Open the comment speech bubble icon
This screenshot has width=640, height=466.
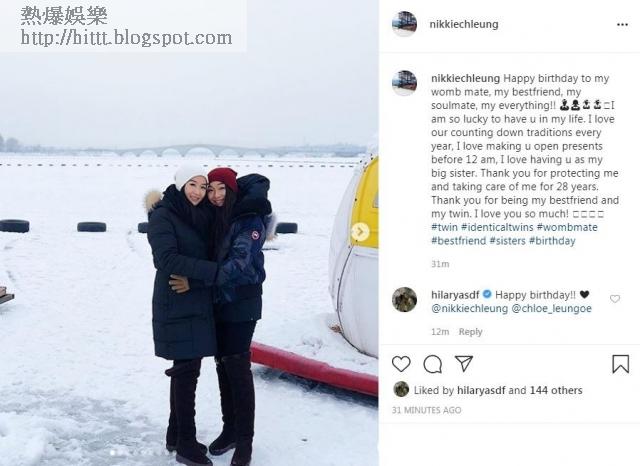[x=433, y=364]
